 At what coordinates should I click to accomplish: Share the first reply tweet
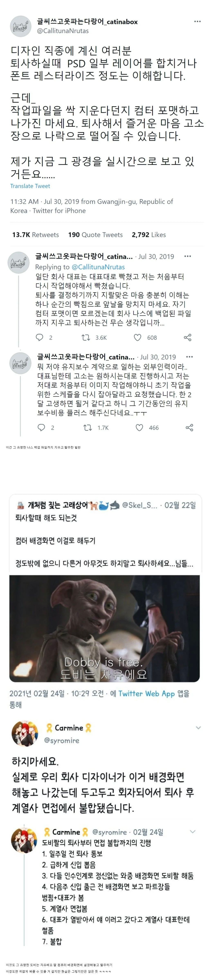coord(188,337)
